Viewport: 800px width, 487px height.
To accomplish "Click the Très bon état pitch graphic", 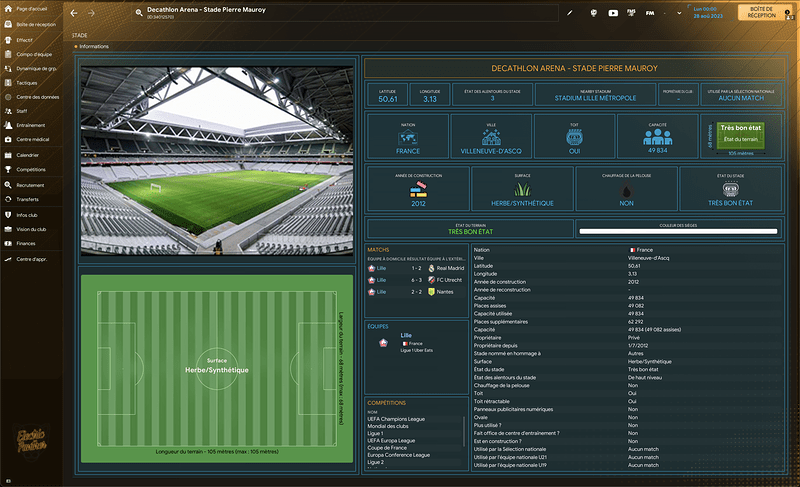I will tap(741, 135).
